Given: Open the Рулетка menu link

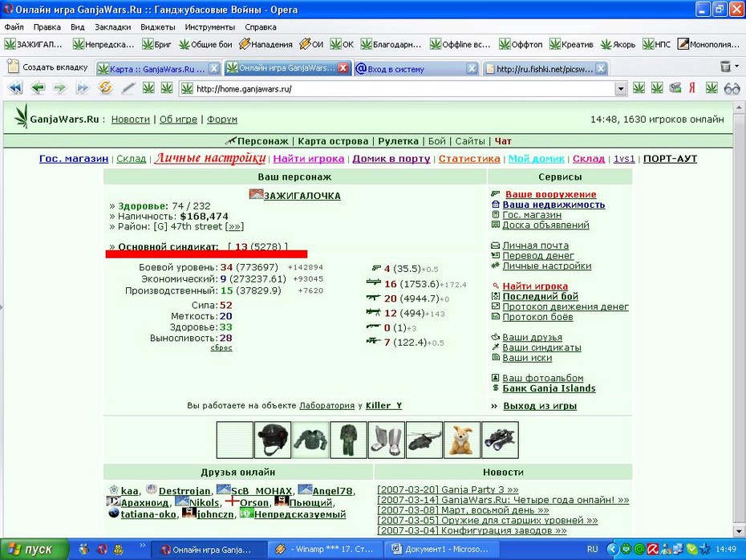Looking at the screenshot, I should pos(398,141).
